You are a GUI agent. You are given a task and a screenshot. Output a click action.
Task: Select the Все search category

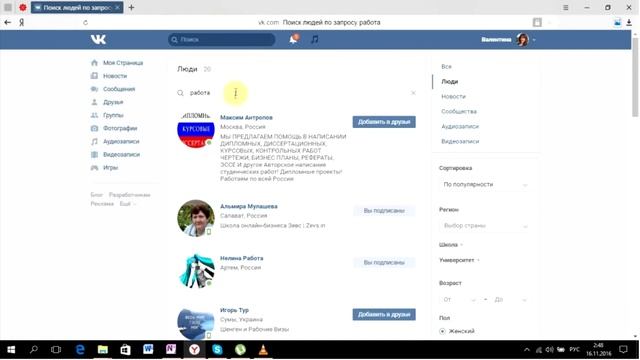pos(446,67)
